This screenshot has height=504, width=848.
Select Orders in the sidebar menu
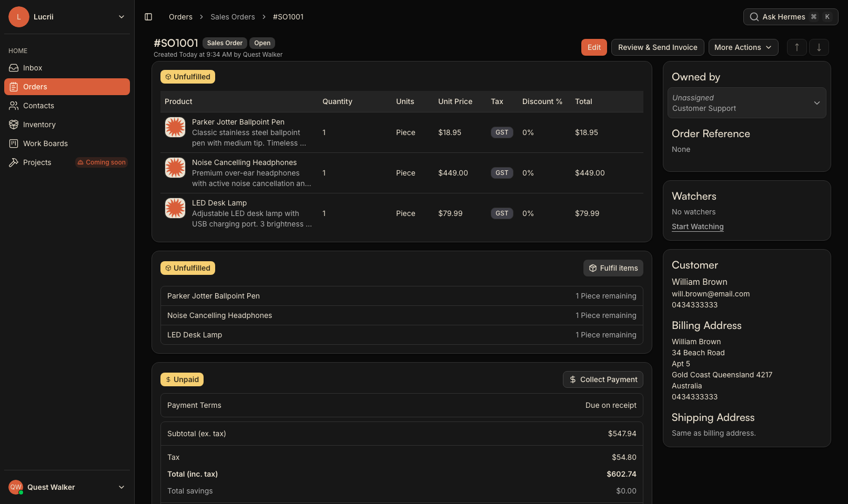point(67,87)
